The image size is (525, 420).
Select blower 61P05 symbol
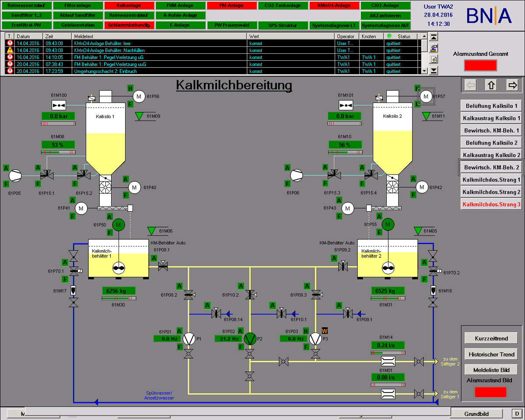point(16,175)
